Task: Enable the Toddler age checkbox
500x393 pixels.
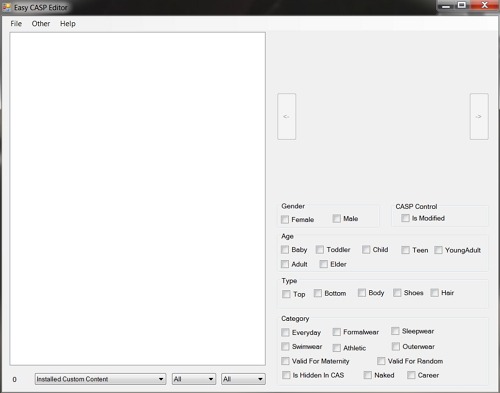Action: [x=320, y=249]
